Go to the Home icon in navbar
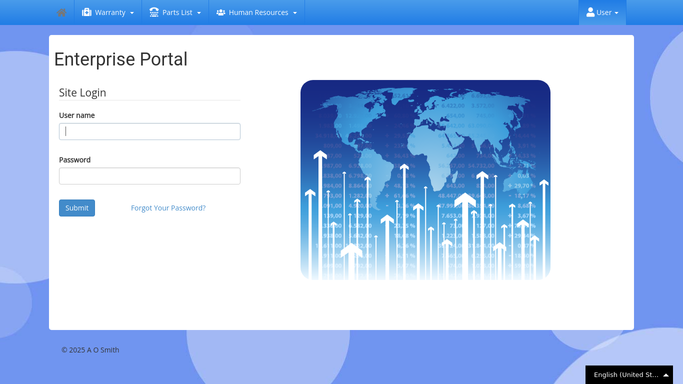The width and height of the screenshot is (683, 384). pos(61,13)
